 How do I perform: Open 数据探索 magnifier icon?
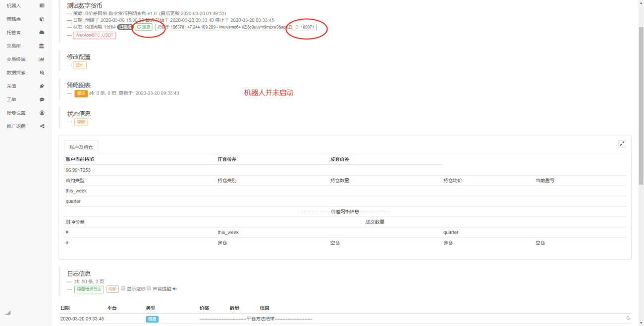(x=42, y=73)
